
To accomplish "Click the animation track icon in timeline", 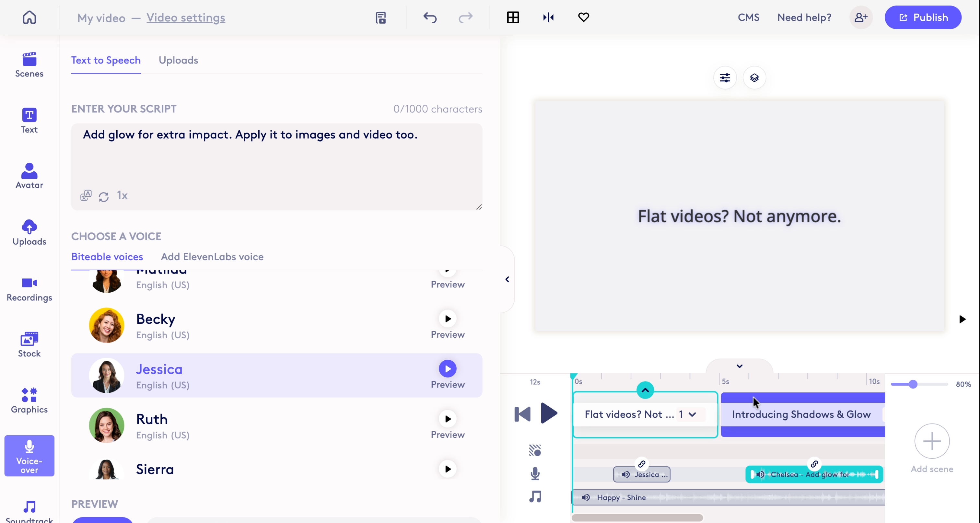I will click(535, 450).
